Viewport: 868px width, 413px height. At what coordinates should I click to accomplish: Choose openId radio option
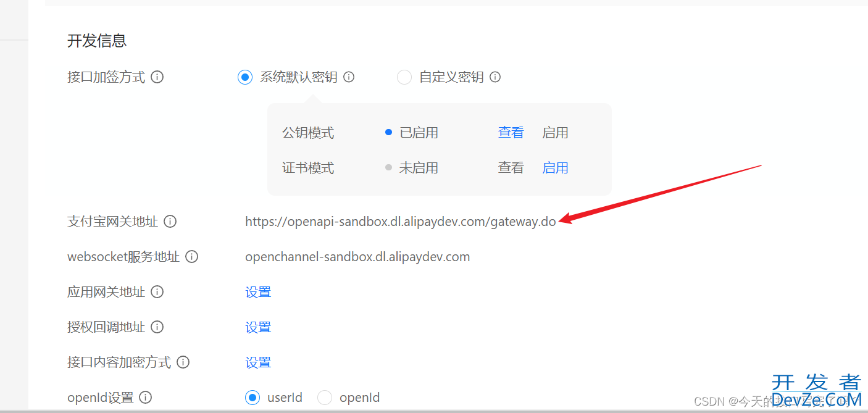pos(325,398)
